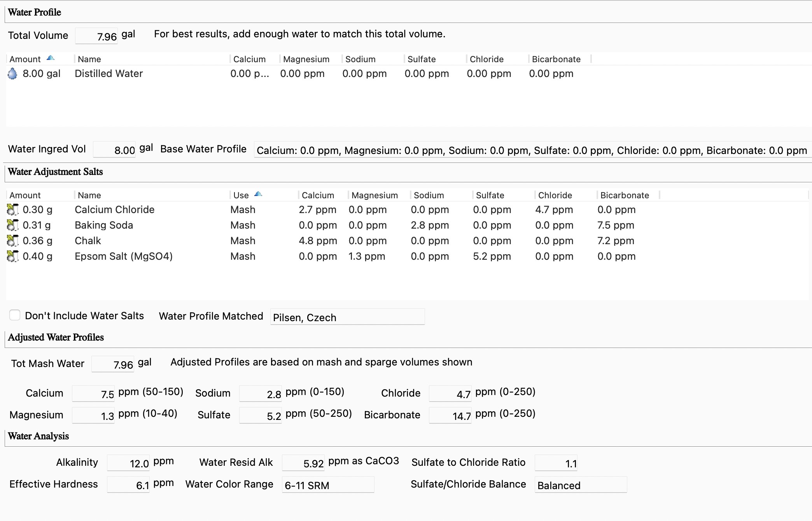Click the adjusted Bicarbonate value field
Image resolution: width=812 pixels, height=521 pixels.
[x=450, y=416]
